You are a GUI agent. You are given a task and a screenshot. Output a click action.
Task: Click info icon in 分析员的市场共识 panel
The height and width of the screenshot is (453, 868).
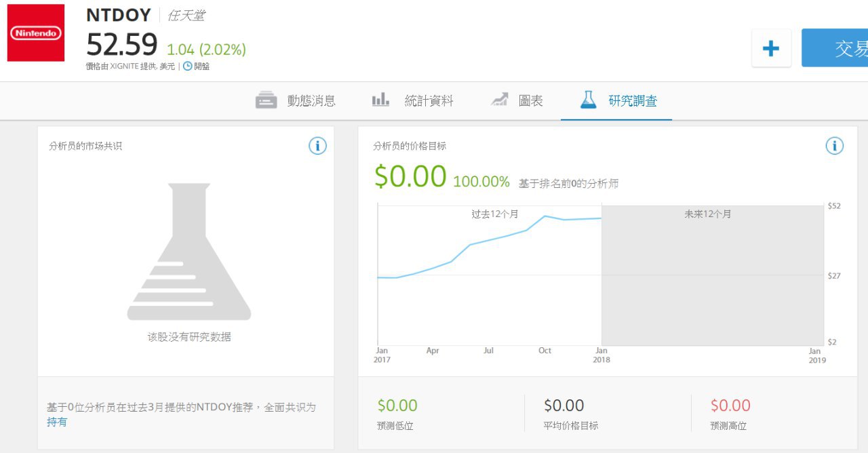(x=317, y=146)
